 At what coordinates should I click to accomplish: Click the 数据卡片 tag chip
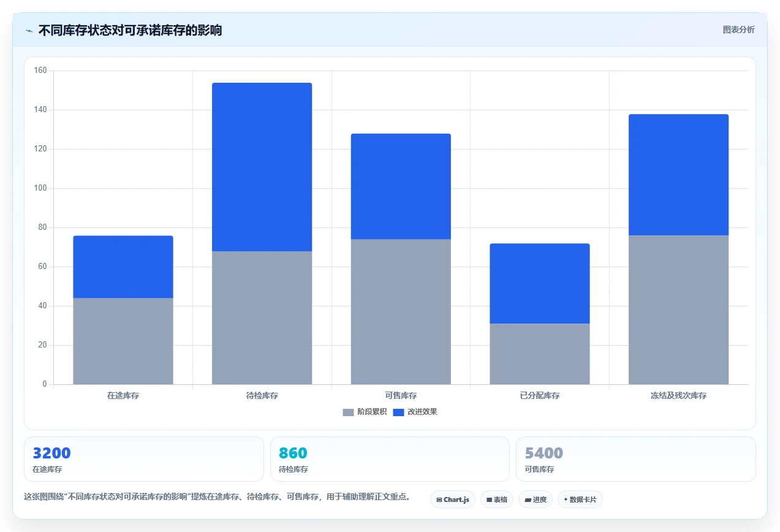tap(580, 500)
